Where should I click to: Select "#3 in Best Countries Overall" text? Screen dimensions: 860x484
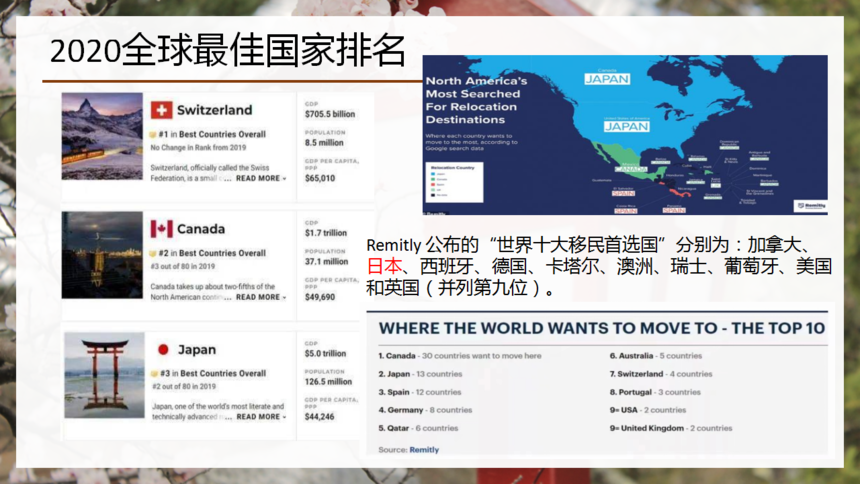213,374
